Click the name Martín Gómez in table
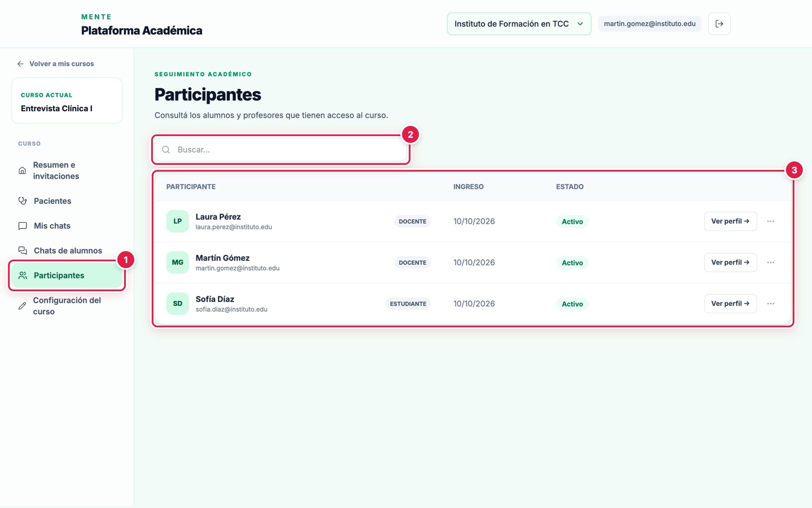812x508 pixels. pyautogui.click(x=223, y=258)
